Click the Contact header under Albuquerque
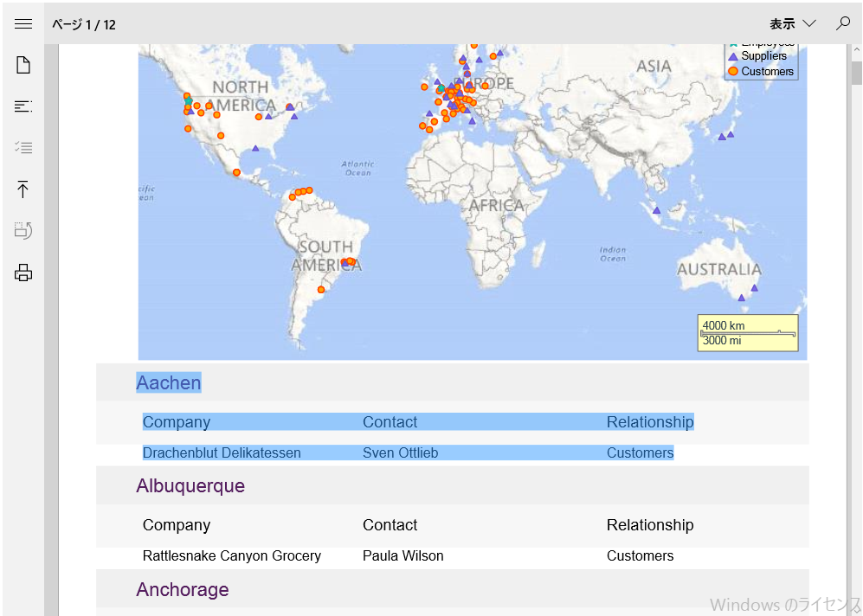Image resolution: width=863 pixels, height=616 pixels. point(390,524)
